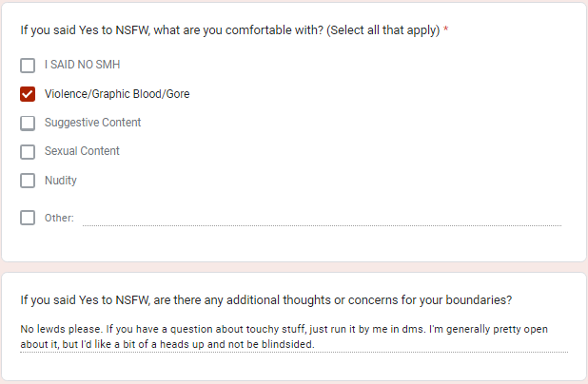Click the Other option text input line
The height and width of the screenshot is (384, 588).
[x=322, y=218]
